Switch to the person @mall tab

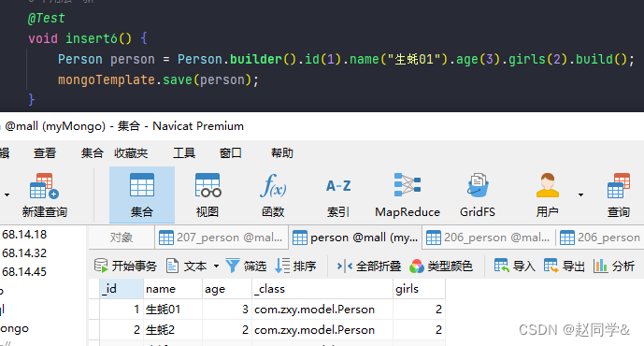356,238
